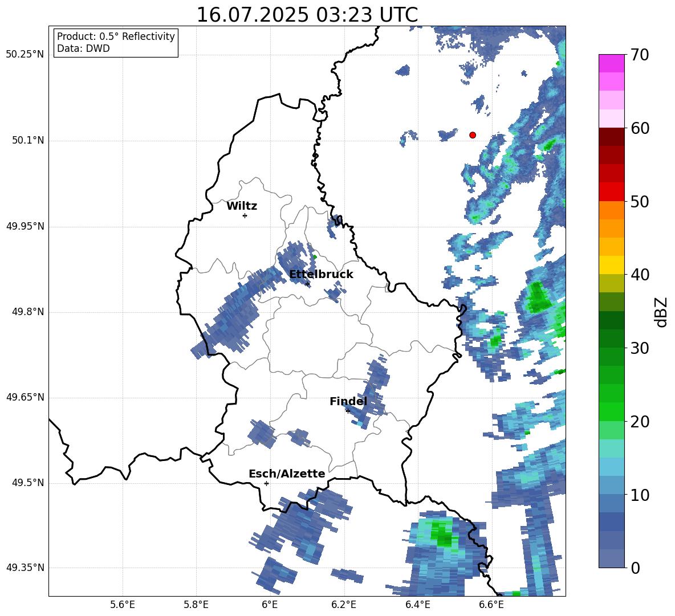Click the 60 value on the colorbar

640,128
